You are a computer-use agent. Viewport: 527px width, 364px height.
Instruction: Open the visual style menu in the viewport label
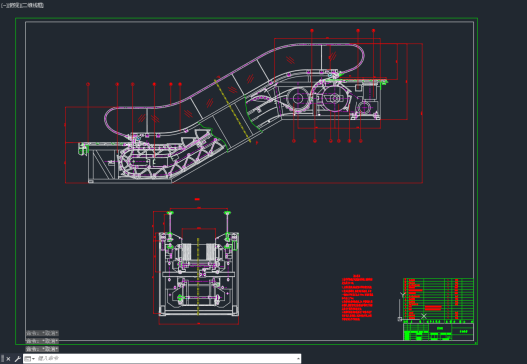pyautogui.click(x=33, y=5)
